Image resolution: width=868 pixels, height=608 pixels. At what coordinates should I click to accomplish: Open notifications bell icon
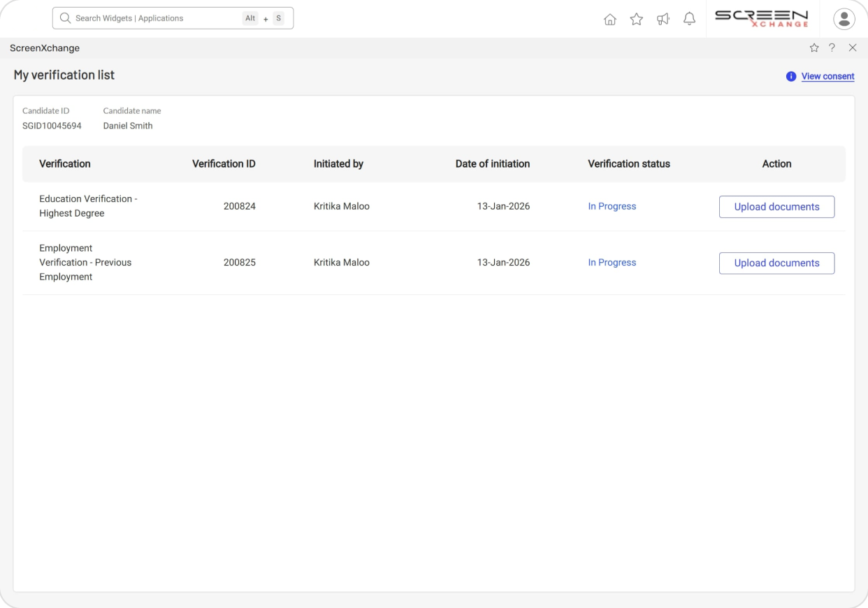tap(689, 19)
